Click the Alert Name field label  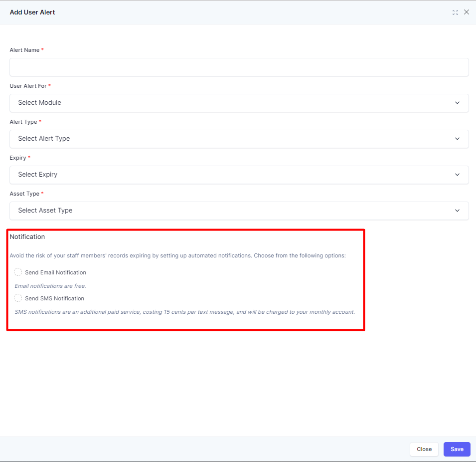[24, 50]
